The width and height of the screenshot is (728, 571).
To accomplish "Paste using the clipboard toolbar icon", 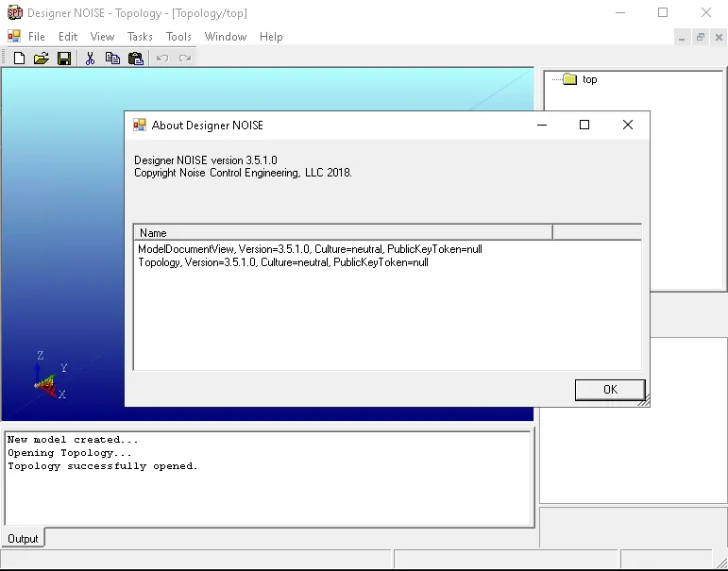I will pyautogui.click(x=136, y=58).
